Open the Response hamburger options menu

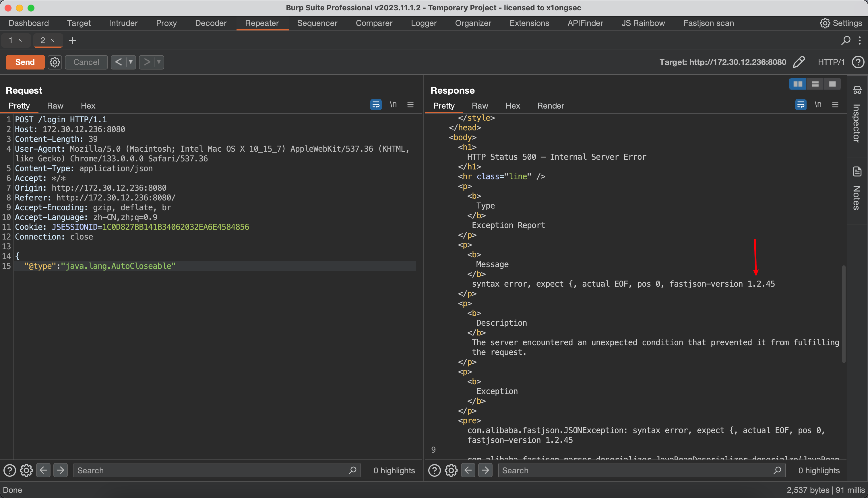pos(835,105)
